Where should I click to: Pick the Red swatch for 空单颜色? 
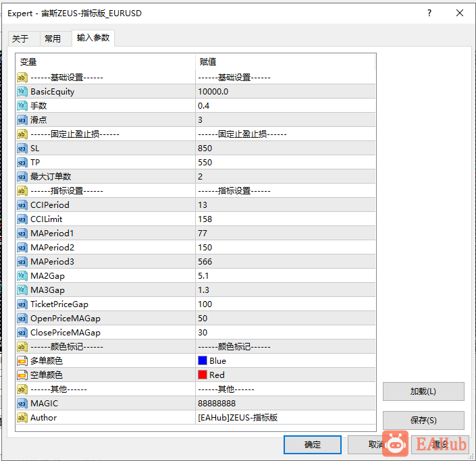pyautogui.click(x=203, y=375)
